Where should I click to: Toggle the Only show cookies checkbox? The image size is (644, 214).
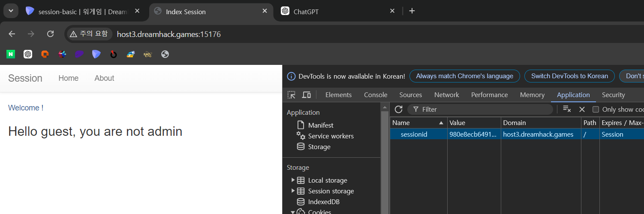point(596,110)
